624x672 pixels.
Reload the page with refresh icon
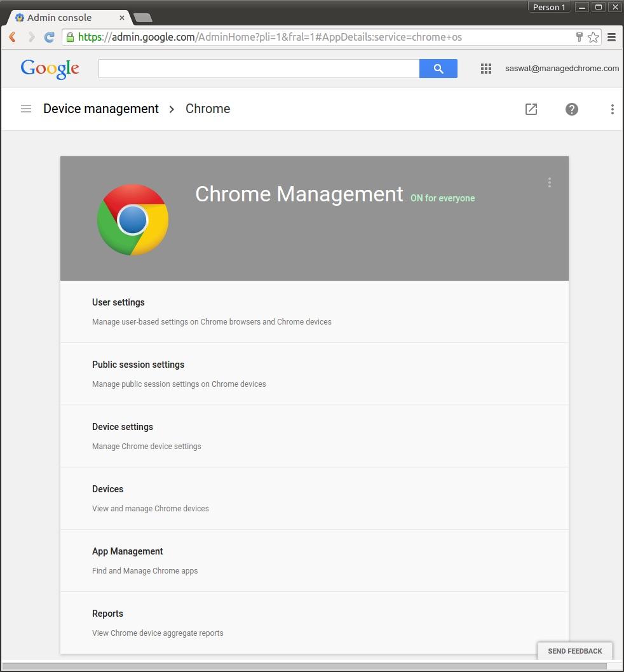(49, 37)
